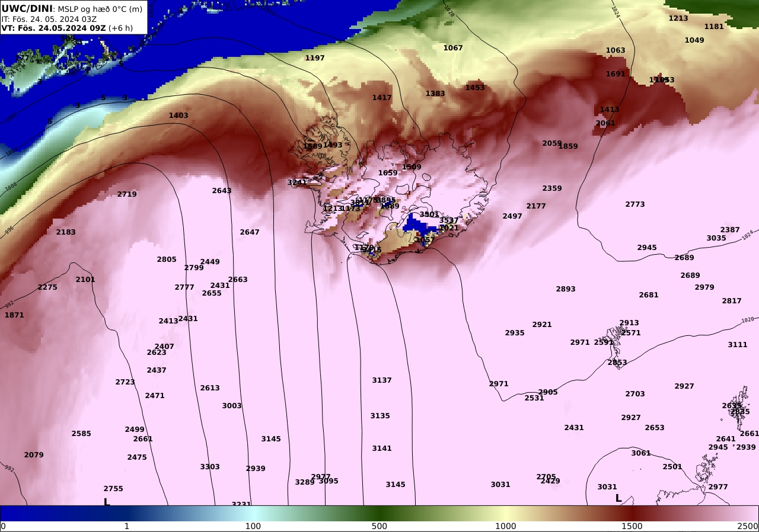Select the map value 1453

(x=475, y=88)
